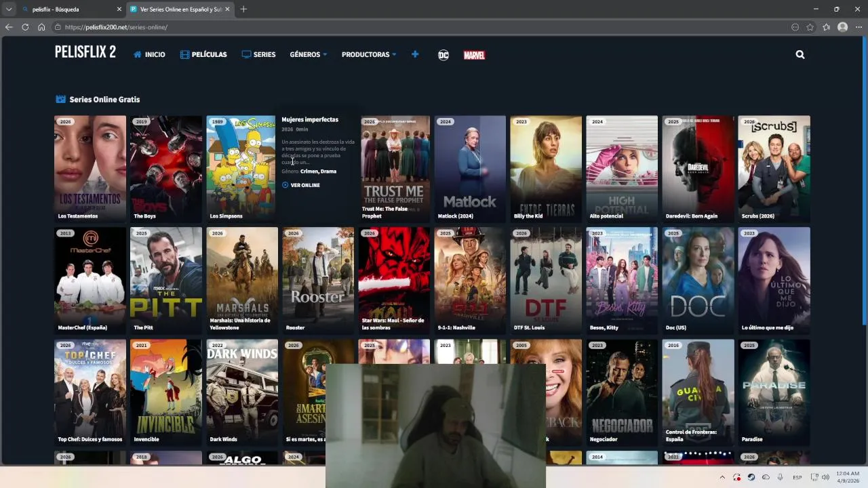Open 'The Boys' series poster

coord(166,169)
